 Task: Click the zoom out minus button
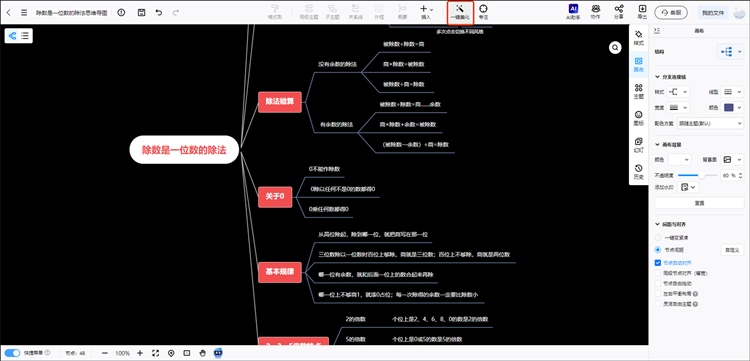click(x=105, y=353)
